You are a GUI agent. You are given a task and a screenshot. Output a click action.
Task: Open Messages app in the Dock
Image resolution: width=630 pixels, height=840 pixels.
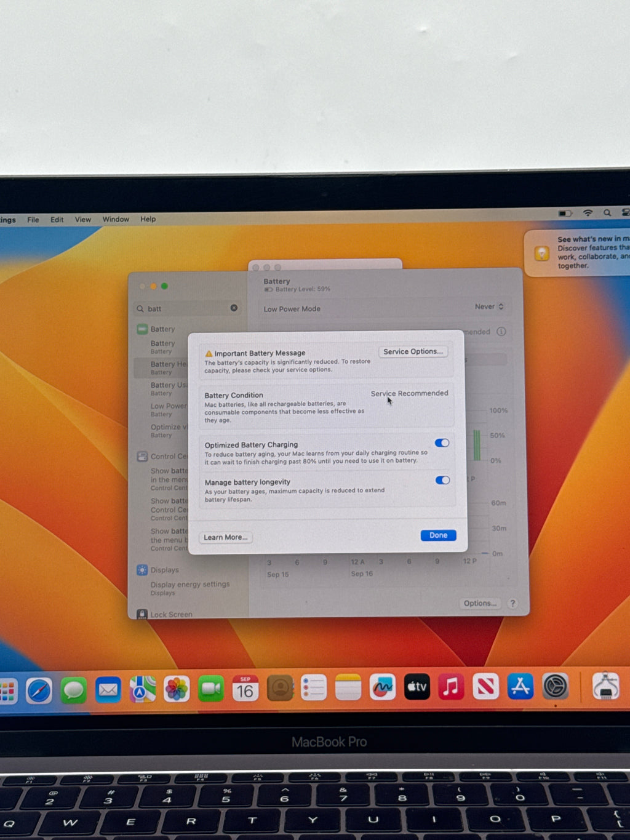tap(73, 690)
